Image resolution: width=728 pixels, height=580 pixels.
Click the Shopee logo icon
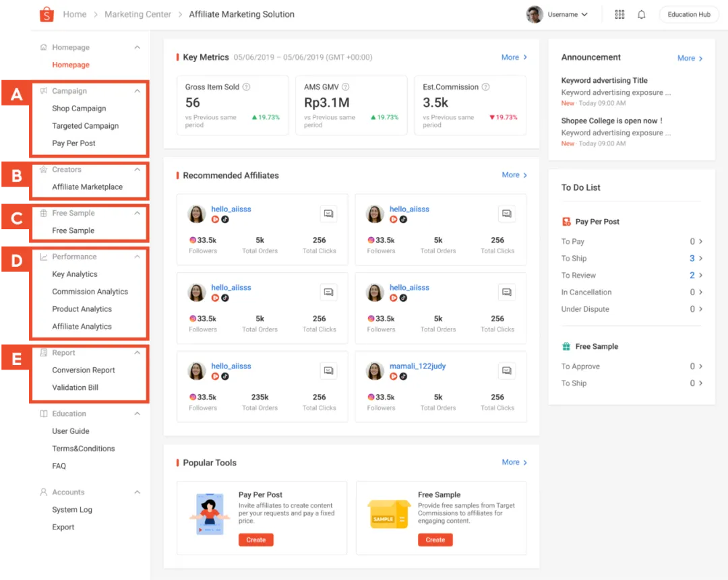click(47, 14)
